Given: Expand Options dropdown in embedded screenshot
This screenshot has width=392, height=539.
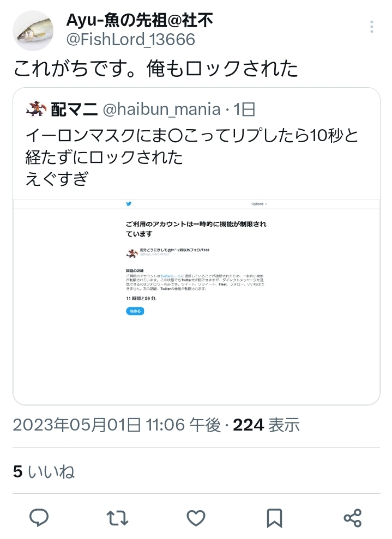Looking at the screenshot, I should click(259, 204).
